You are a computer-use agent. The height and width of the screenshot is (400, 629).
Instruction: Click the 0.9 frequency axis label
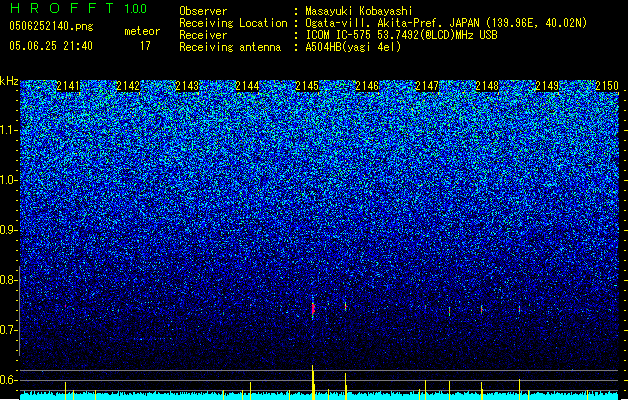pos(9,230)
